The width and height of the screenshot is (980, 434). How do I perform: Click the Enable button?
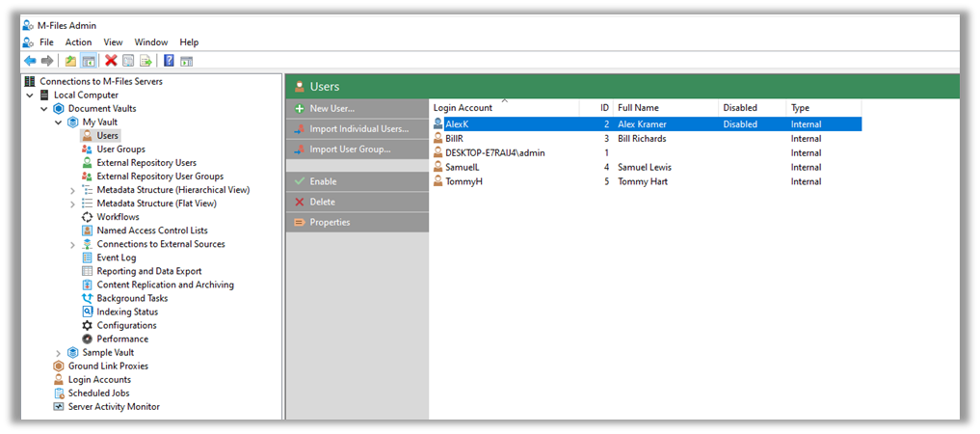pos(358,181)
